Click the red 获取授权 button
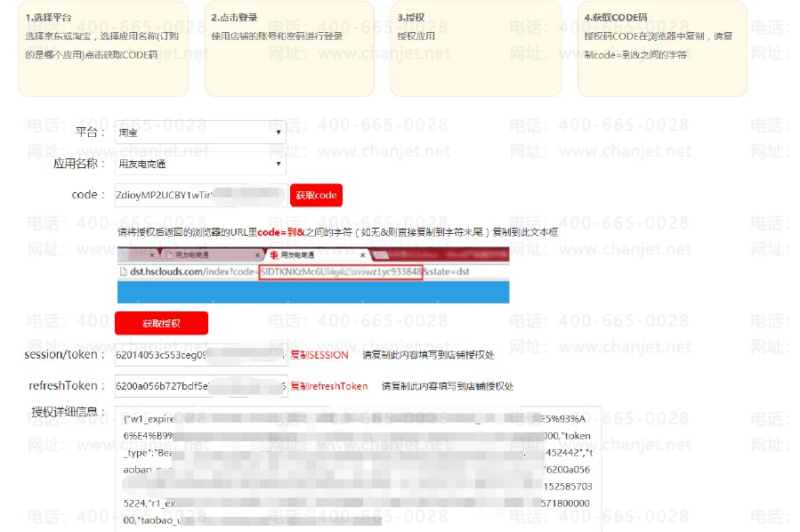 tap(161, 324)
